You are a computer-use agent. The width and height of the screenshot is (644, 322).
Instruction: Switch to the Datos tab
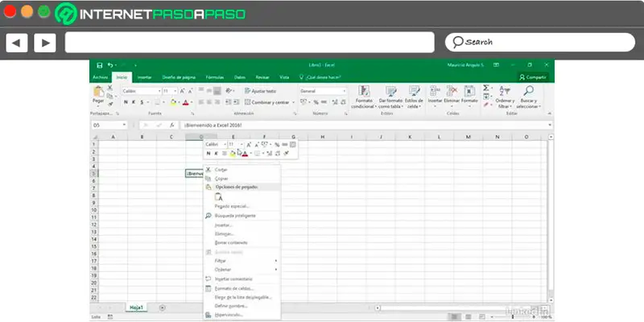click(x=240, y=77)
